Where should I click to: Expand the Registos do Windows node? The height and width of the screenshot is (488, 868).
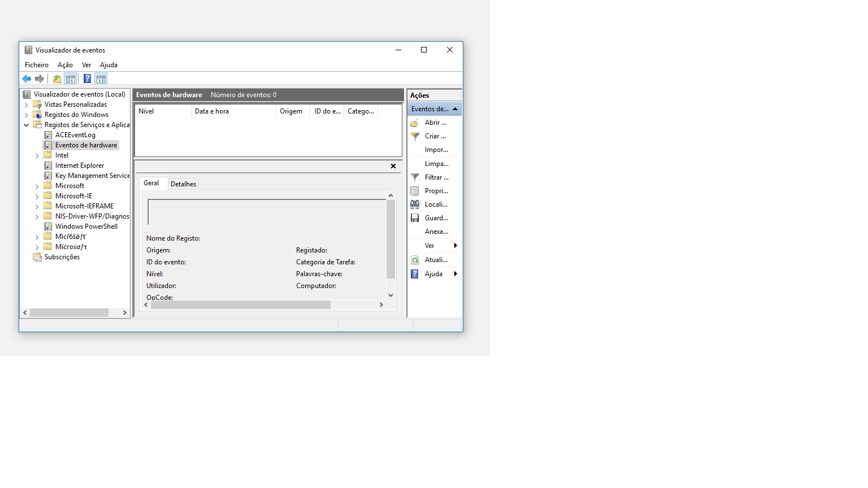point(26,115)
